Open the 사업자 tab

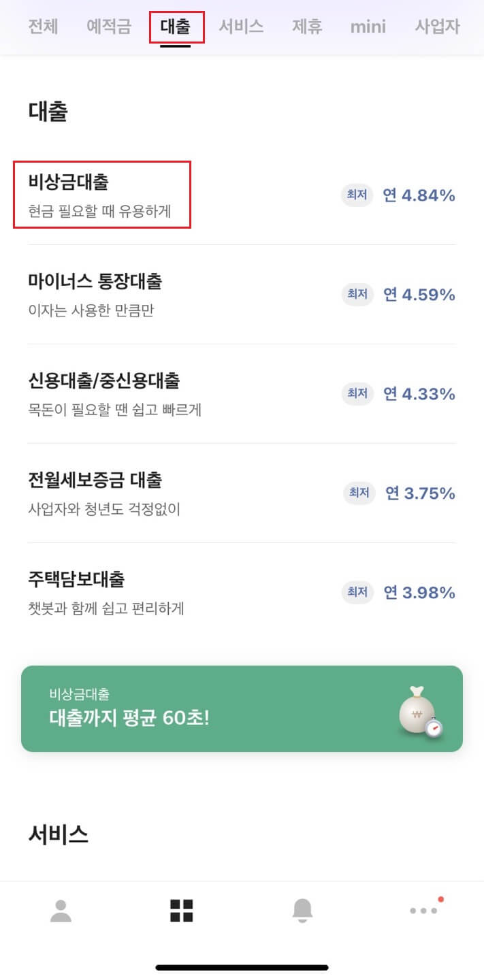pos(436,27)
